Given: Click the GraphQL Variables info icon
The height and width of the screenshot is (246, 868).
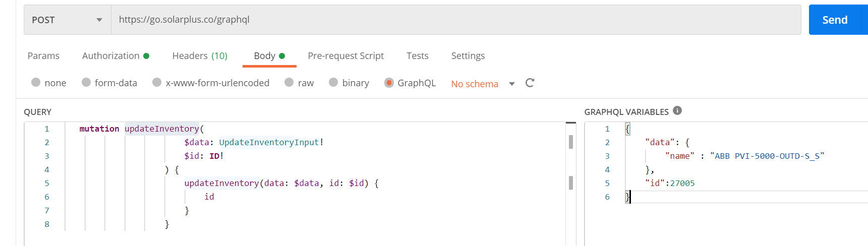Looking at the screenshot, I should coord(677,110).
